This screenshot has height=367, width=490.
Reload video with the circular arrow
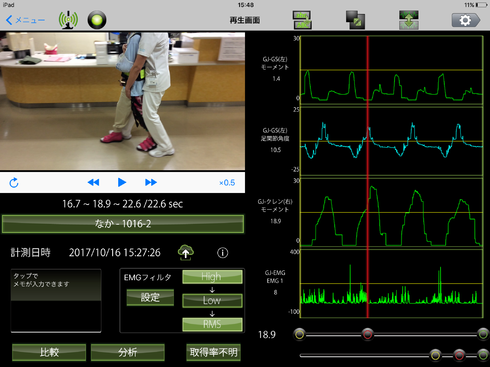point(14,183)
